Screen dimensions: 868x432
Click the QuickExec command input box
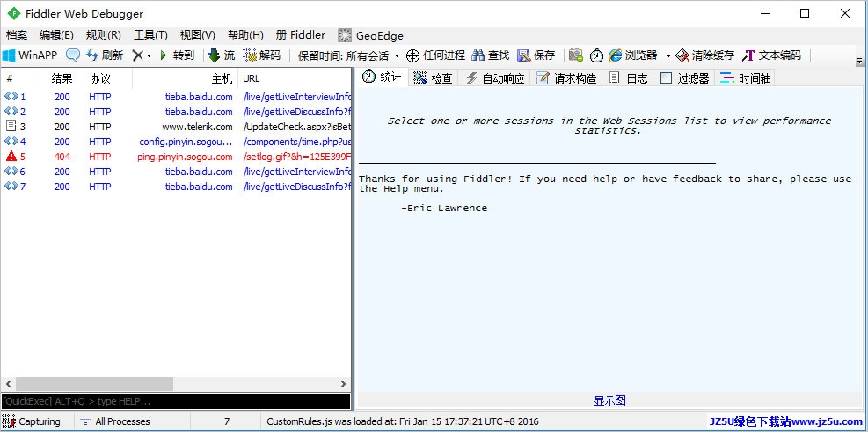(x=176, y=401)
